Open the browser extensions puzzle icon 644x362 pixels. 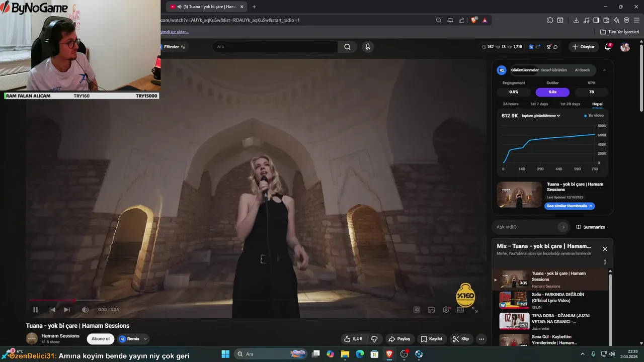[x=550, y=20]
